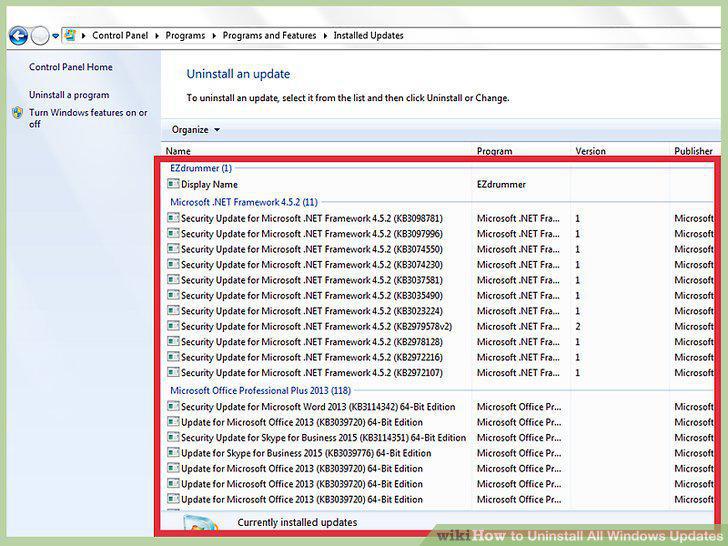The height and width of the screenshot is (546, 728).
Task: Click icon of Display Name update row
Action: pos(173,184)
